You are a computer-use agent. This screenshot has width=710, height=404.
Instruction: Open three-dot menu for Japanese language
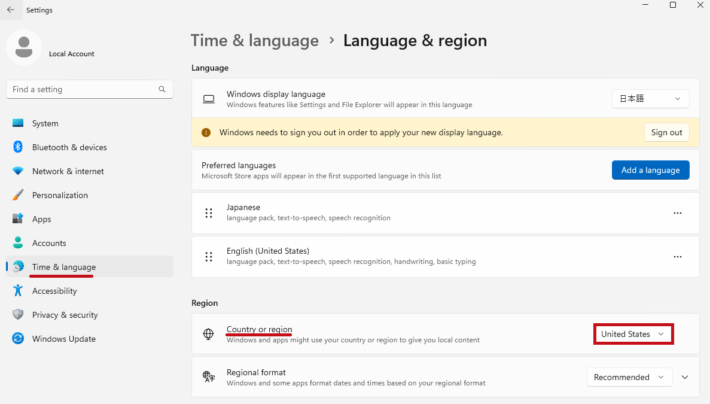coord(677,213)
